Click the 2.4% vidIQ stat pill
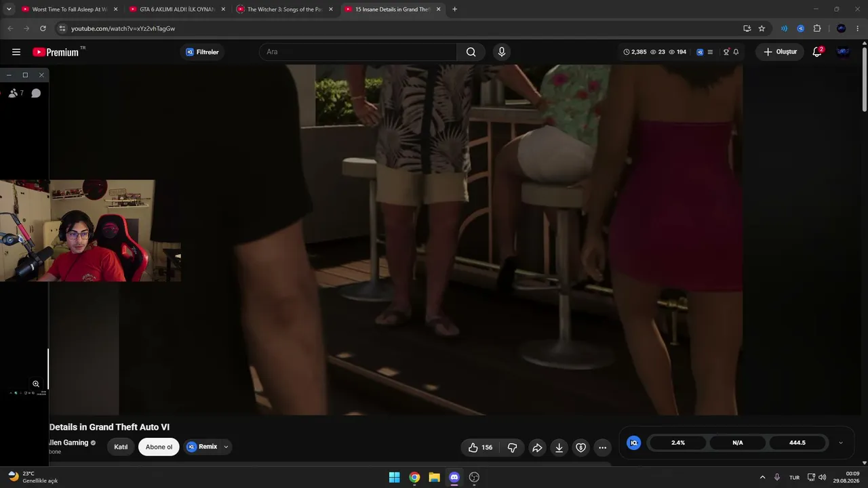This screenshot has width=868, height=488. click(678, 443)
